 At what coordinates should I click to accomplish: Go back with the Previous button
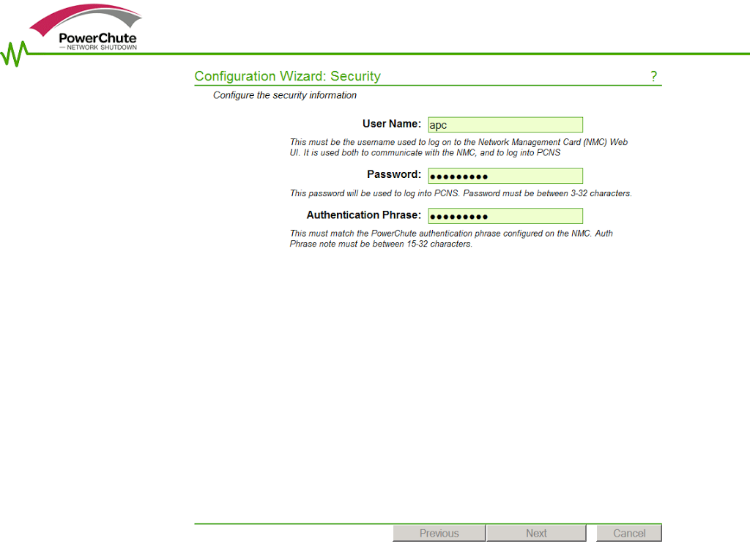tap(439, 533)
